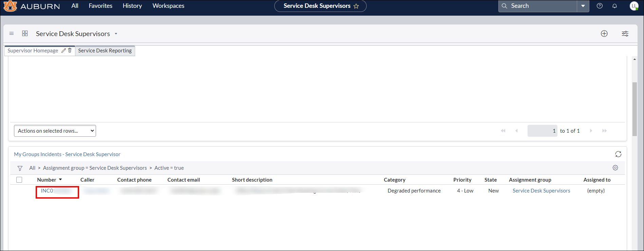Toggle the hamburger menu icon
644x251 pixels.
click(12, 33)
